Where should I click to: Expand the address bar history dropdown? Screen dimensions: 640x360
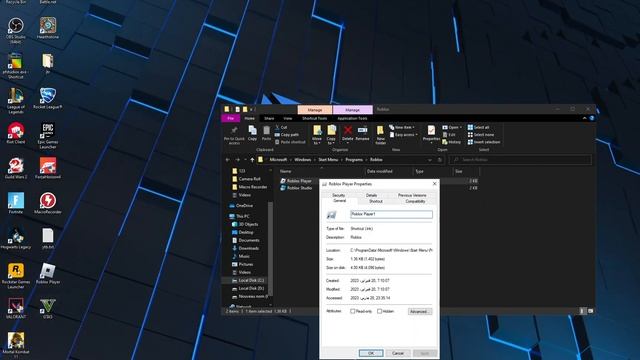(429, 160)
